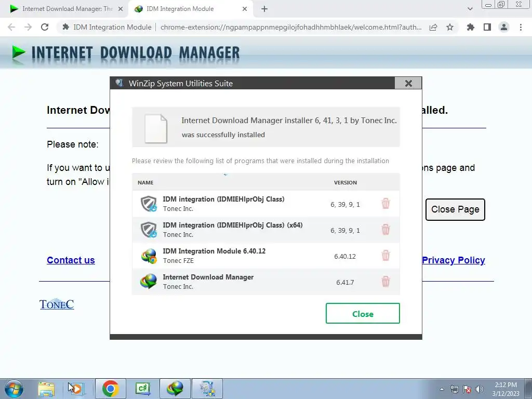The width and height of the screenshot is (532, 399).
Task: Click the NAME column header
Action: (x=145, y=182)
